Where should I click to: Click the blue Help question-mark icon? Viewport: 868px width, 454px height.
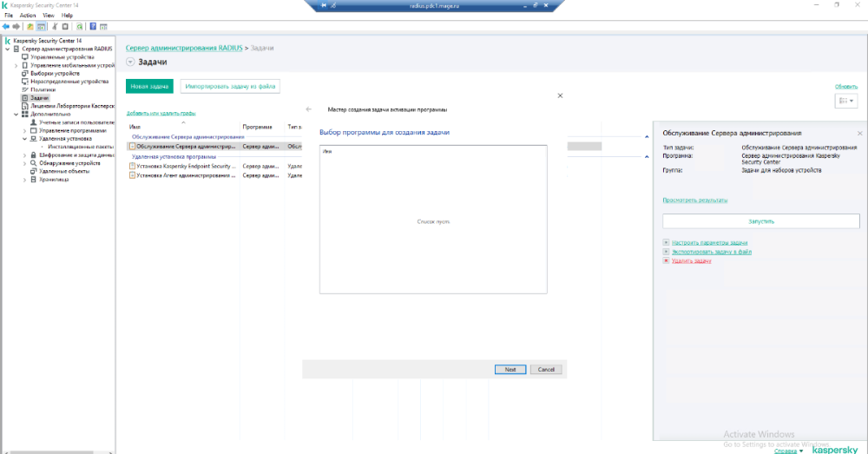(x=93, y=27)
